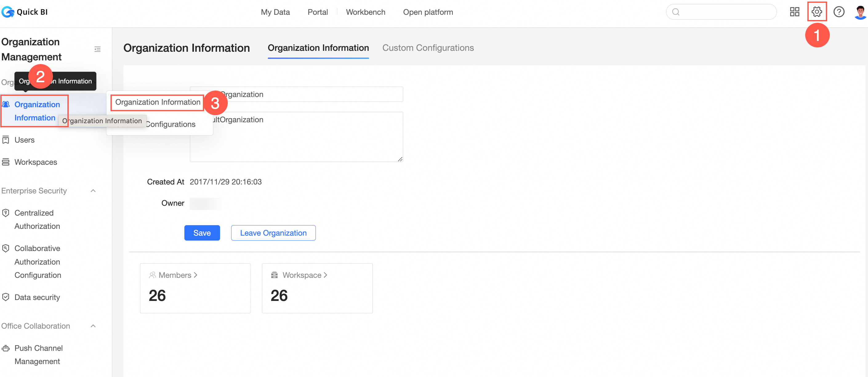Collapse sidebar using the menu fold icon
The height and width of the screenshot is (377, 868).
click(97, 49)
